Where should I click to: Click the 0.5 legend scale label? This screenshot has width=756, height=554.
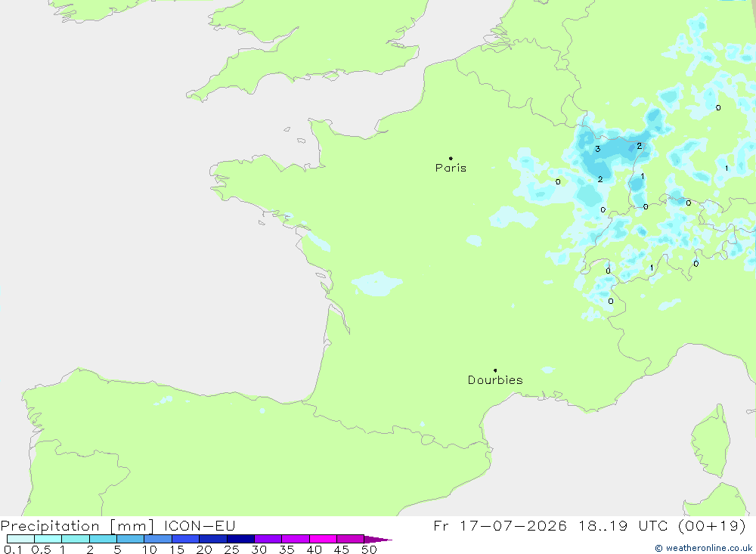pos(41,549)
